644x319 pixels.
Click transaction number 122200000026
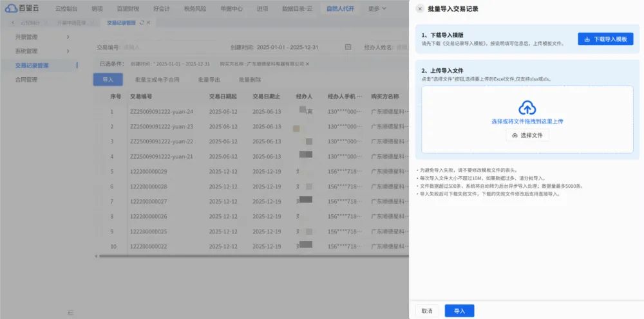(x=149, y=217)
